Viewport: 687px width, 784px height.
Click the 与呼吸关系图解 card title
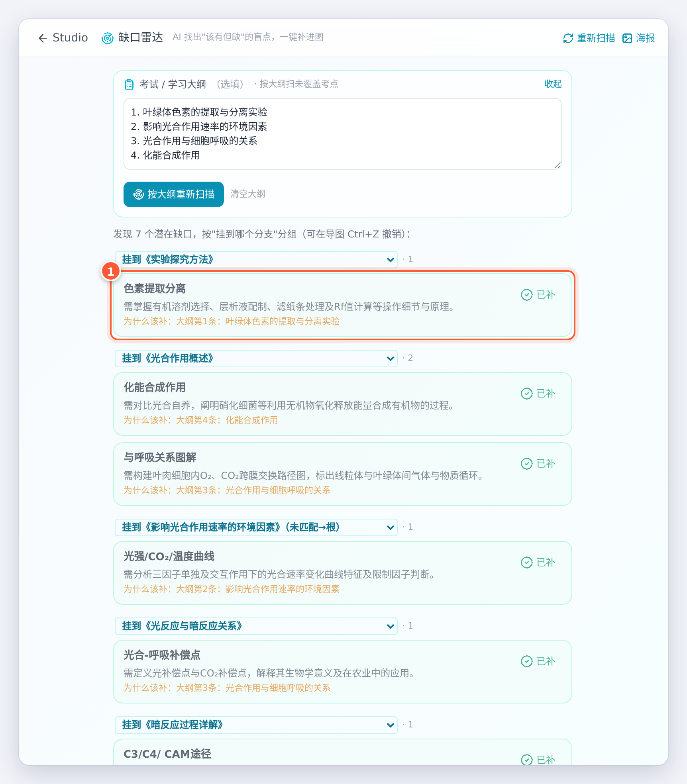160,457
